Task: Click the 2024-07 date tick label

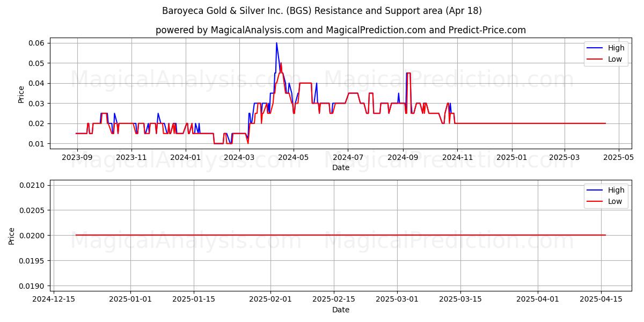Action: [x=348, y=157]
